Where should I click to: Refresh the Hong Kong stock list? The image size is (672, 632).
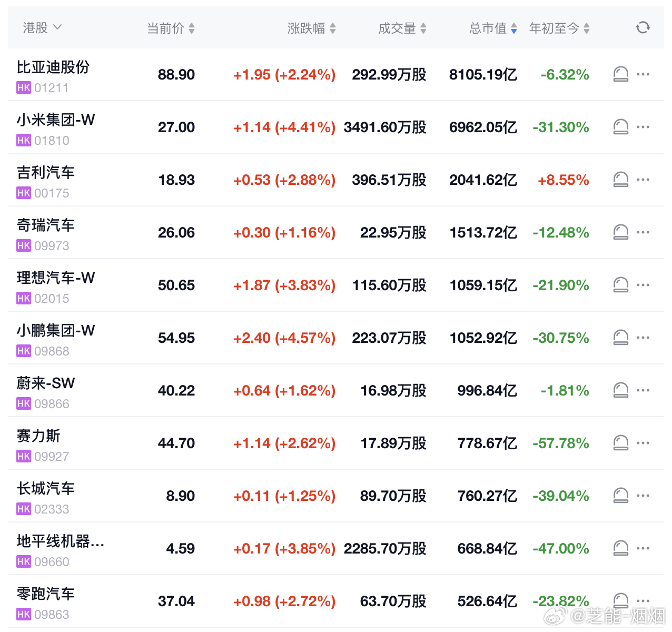click(643, 27)
